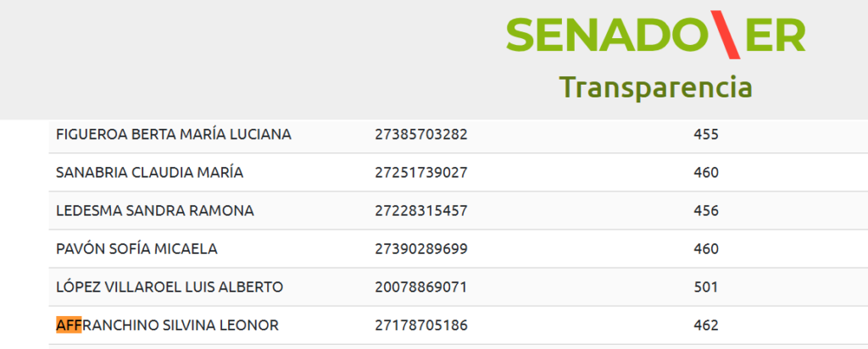Click value 462 in the Affranchino row
The height and width of the screenshot is (349, 868).
[705, 325]
